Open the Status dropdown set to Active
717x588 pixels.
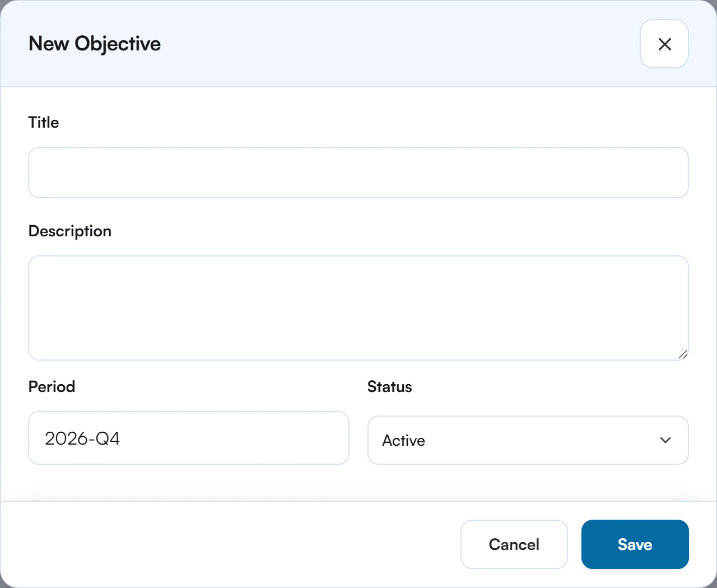point(528,440)
